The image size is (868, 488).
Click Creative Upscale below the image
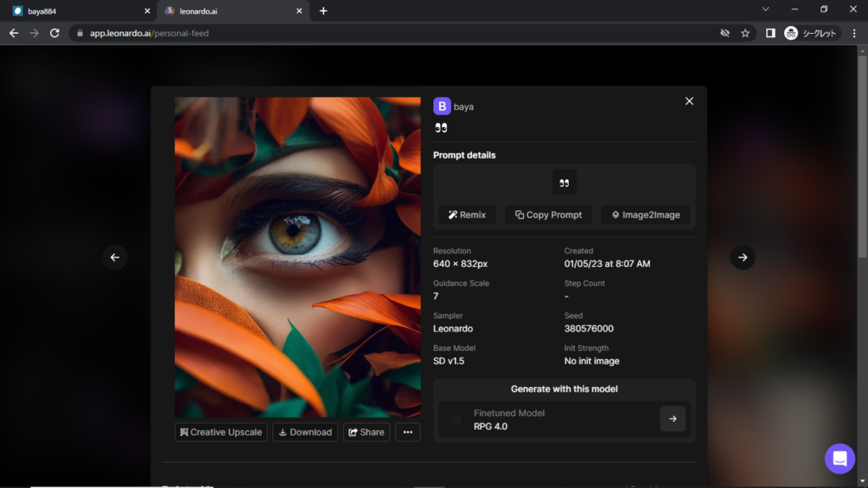(220, 432)
